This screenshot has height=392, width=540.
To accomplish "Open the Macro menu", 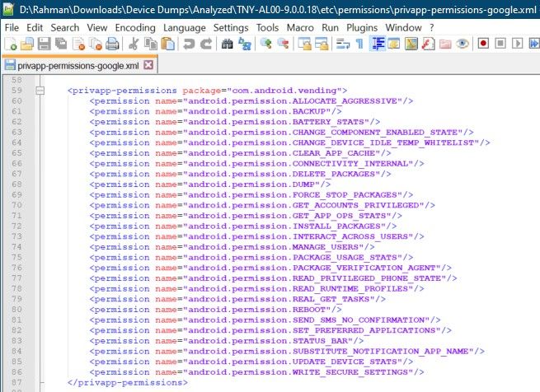I will coord(300,27).
